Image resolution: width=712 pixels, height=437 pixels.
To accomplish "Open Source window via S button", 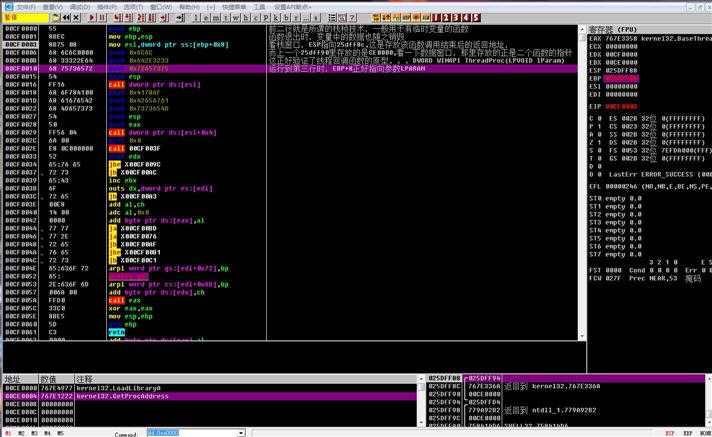I will click(x=316, y=18).
